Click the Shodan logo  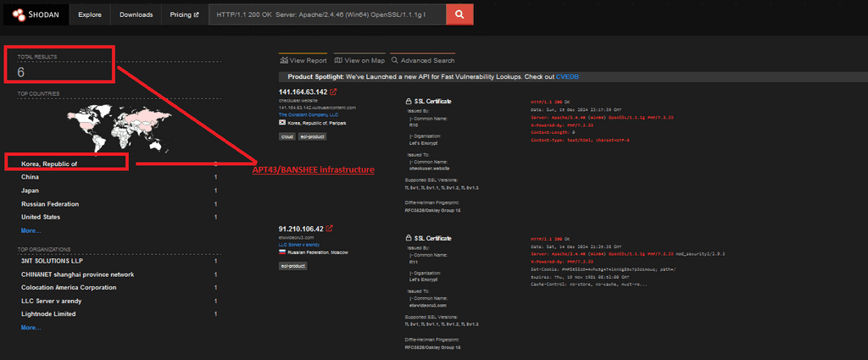coord(36,15)
